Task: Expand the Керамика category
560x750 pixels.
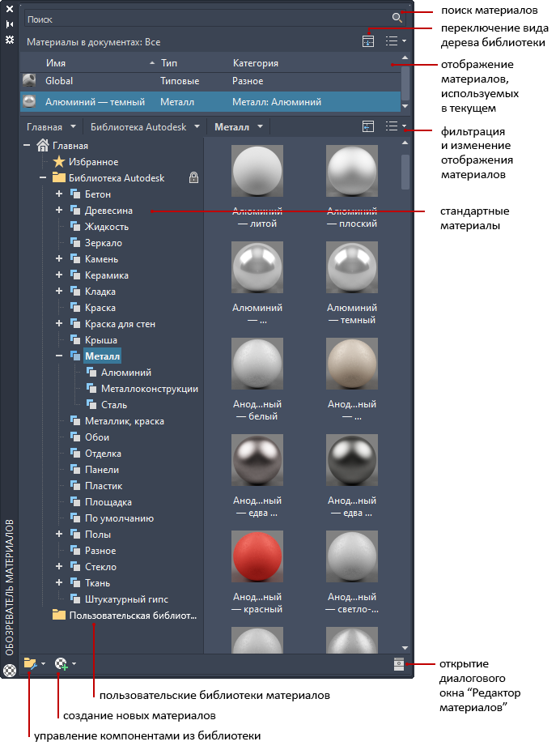Action: [59, 275]
